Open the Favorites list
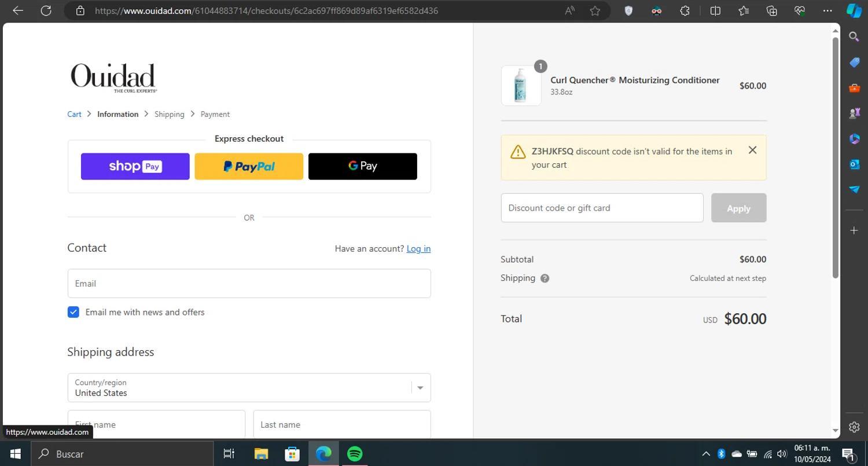This screenshot has width=868, height=466. [744, 10]
